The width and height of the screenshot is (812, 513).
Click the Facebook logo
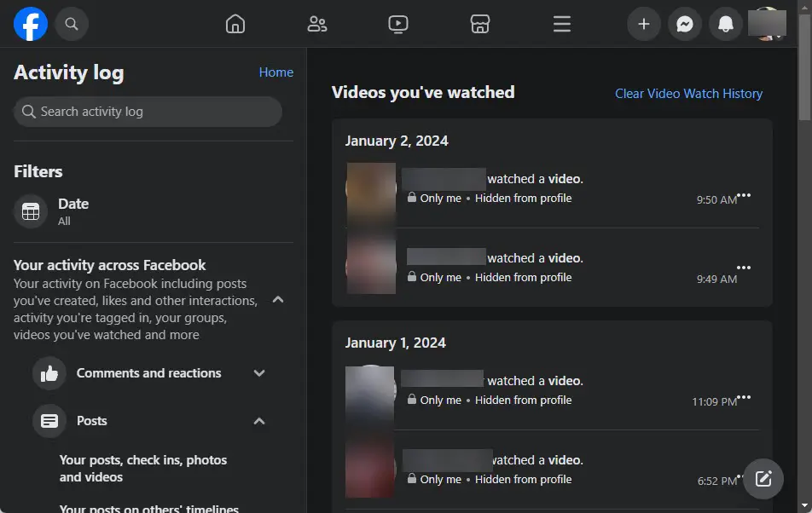coord(31,24)
